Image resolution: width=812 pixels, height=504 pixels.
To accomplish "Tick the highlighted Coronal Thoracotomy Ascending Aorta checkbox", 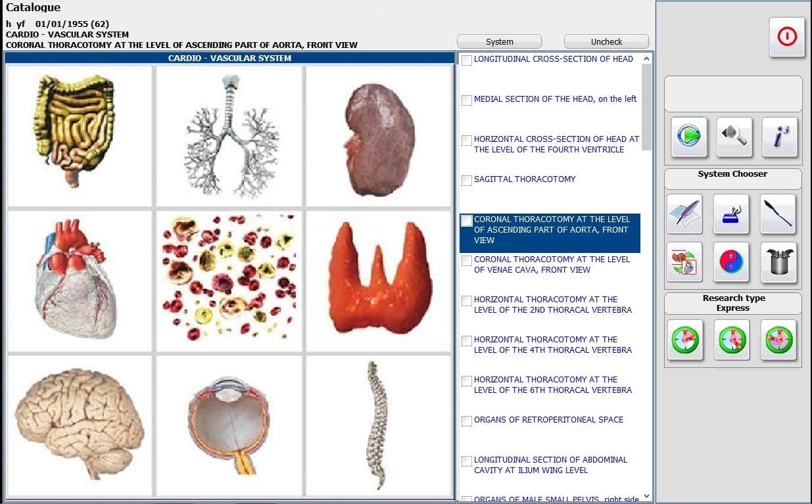I will click(x=467, y=221).
